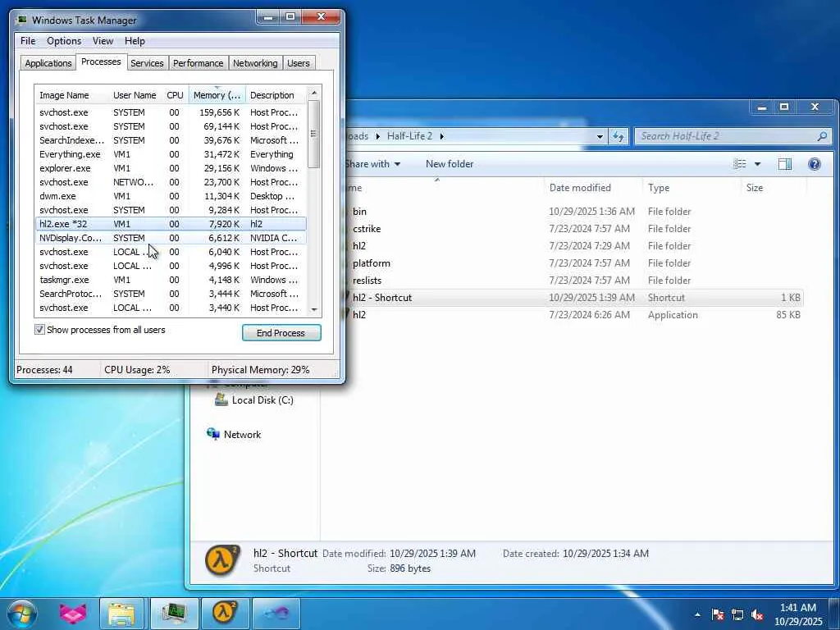The height and width of the screenshot is (630, 840).
Task: Select the hl2 folder row
Action: (573, 246)
